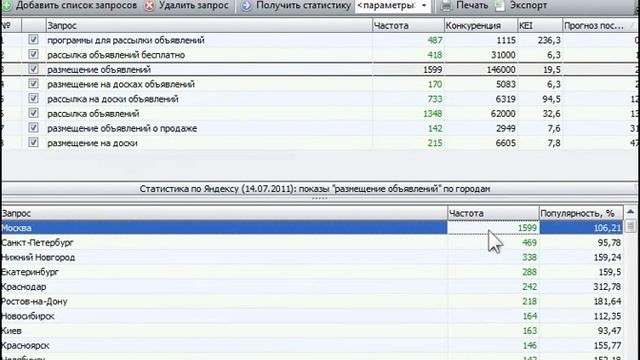Click the red delete-query icon
Viewport: 640px width, 360px height.
150,6
